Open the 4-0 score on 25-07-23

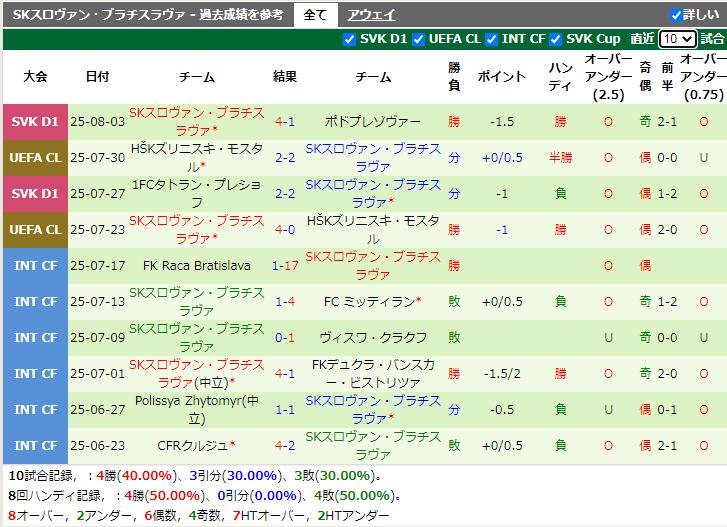(285, 230)
